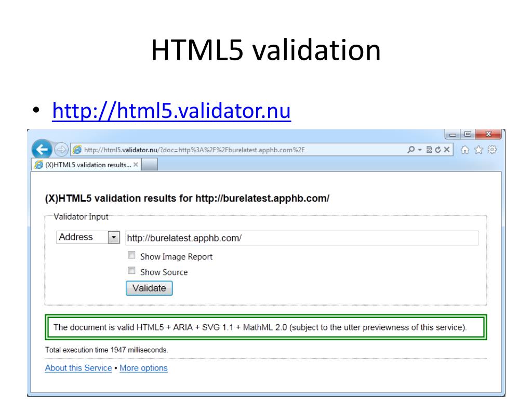
Task: Enable the Show Image Report checkbox
Action: 131,255
